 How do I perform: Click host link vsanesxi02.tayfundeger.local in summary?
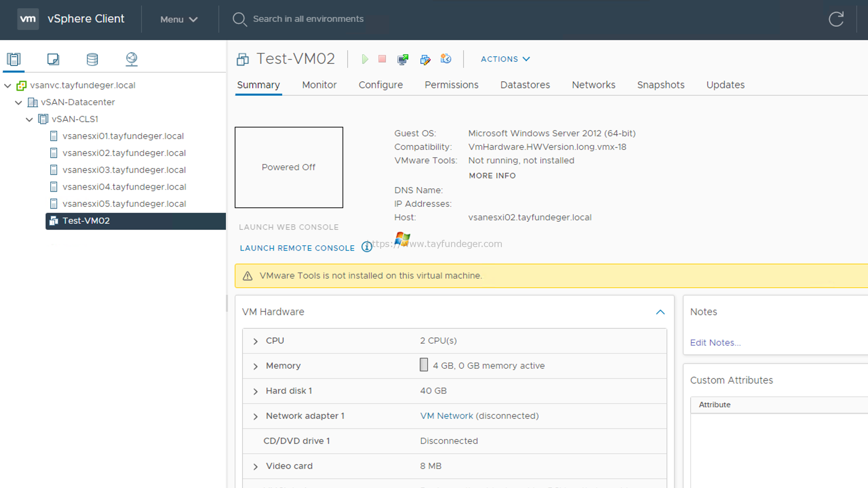click(x=530, y=217)
